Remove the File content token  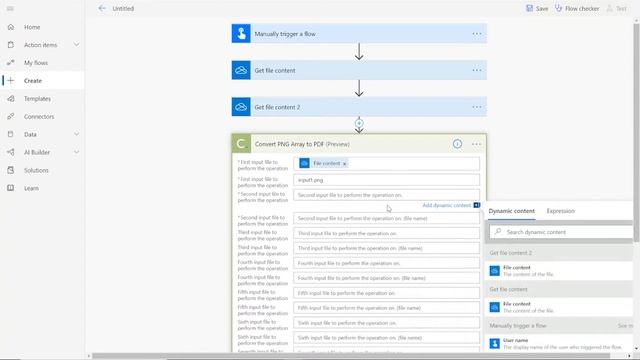tap(344, 164)
